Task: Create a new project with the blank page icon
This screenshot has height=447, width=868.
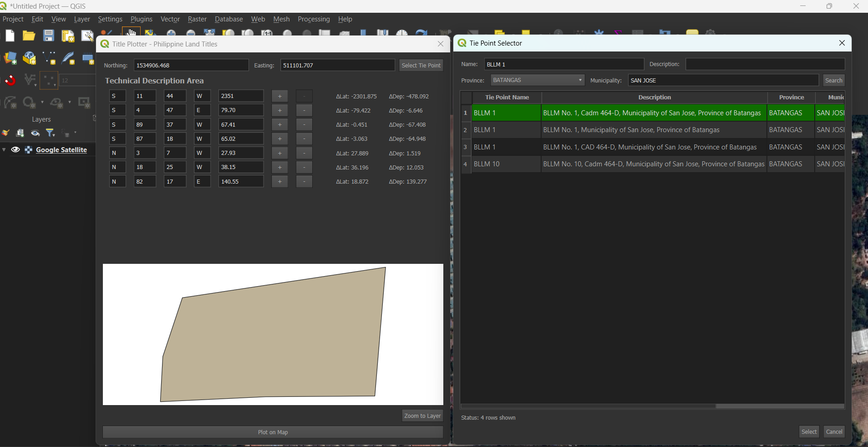Action: click(10, 36)
